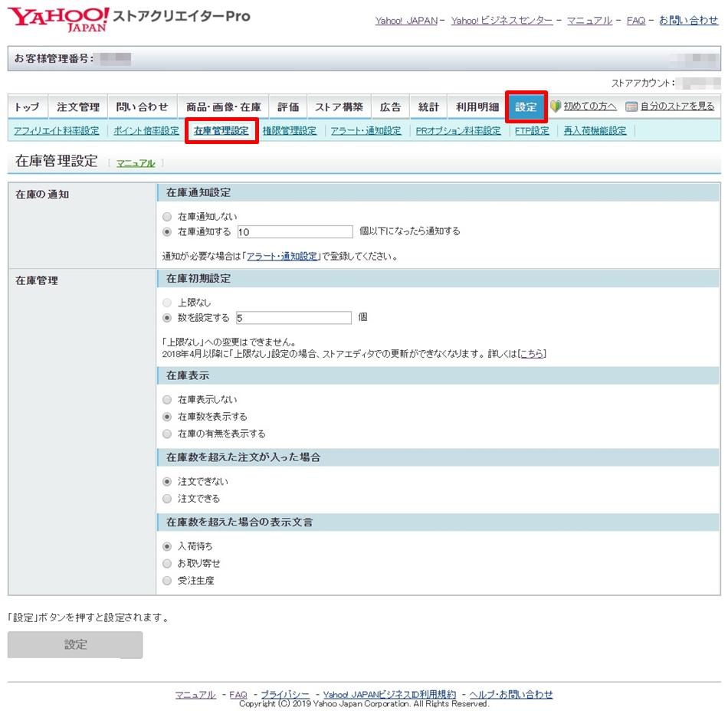The width and height of the screenshot is (728, 714).
Task: Go to 権限管理設定 submenu
Action: tap(289, 131)
